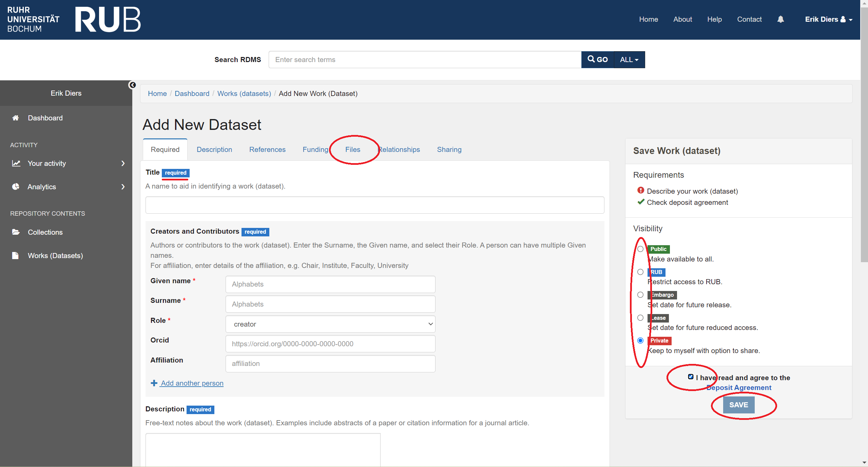Click the green checkmark next to Check deposit agreement
868x467 pixels.
pyautogui.click(x=641, y=202)
